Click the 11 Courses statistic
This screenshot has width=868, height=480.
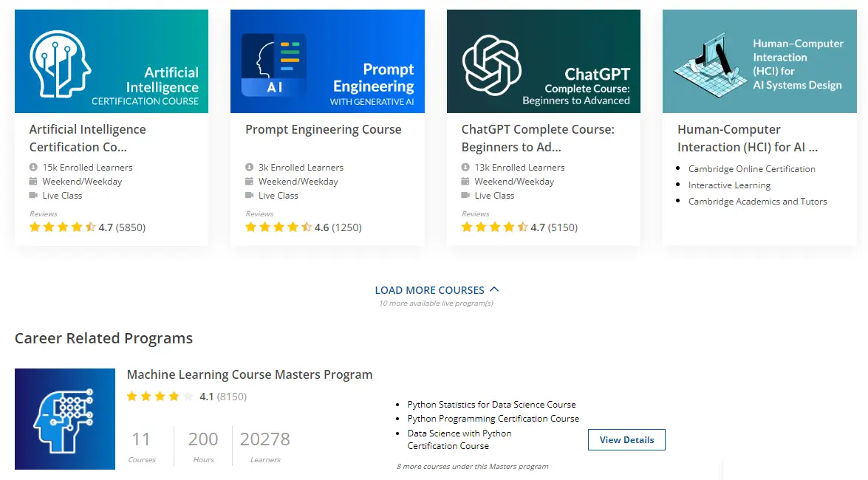[x=142, y=447]
